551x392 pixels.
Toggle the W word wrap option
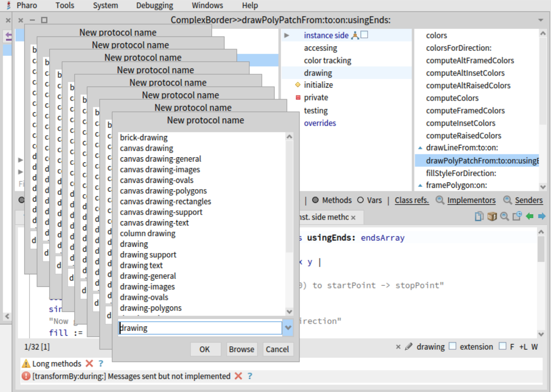coord(535,346)
